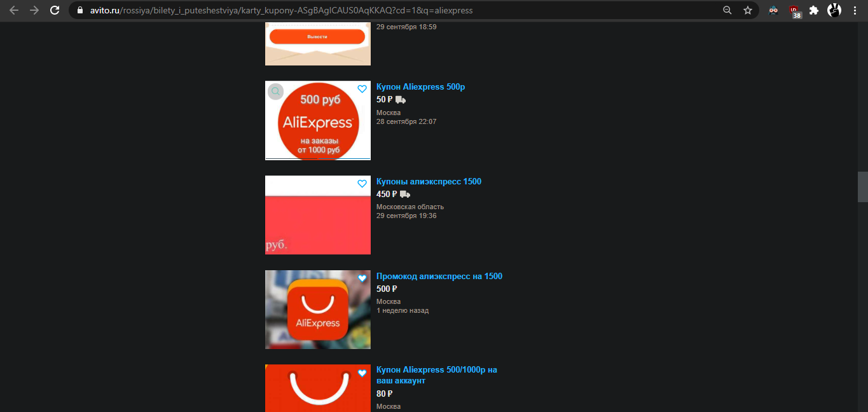Click delivery truck icon next to 50 ₽
Viewport: 868px width, 412px height.
click(x=401, y=100)
